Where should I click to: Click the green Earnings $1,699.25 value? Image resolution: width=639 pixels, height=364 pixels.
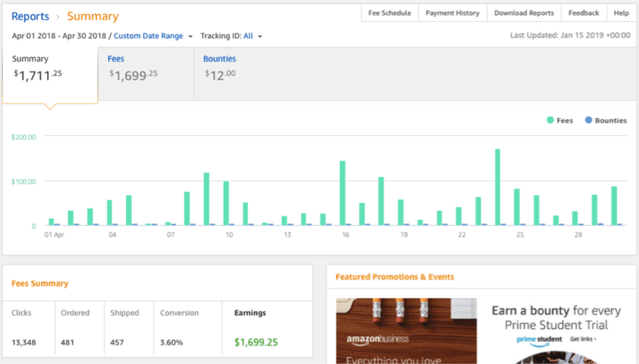tap(256, 342)
